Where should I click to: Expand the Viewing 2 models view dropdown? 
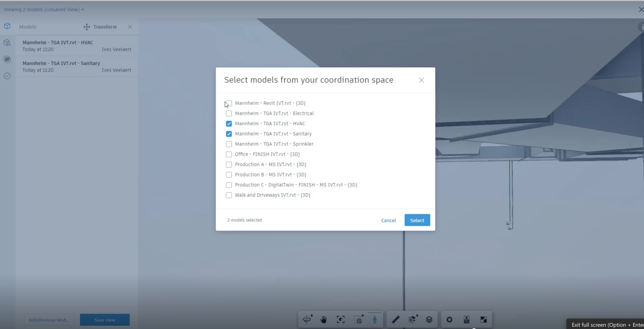(x=44, y=10)
